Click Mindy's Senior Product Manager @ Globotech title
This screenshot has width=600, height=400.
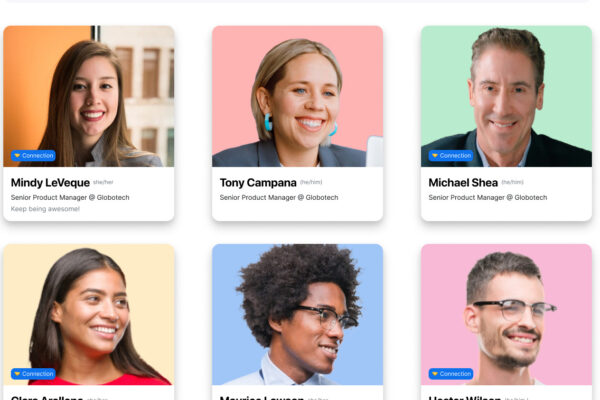click(x=70, y=198)
